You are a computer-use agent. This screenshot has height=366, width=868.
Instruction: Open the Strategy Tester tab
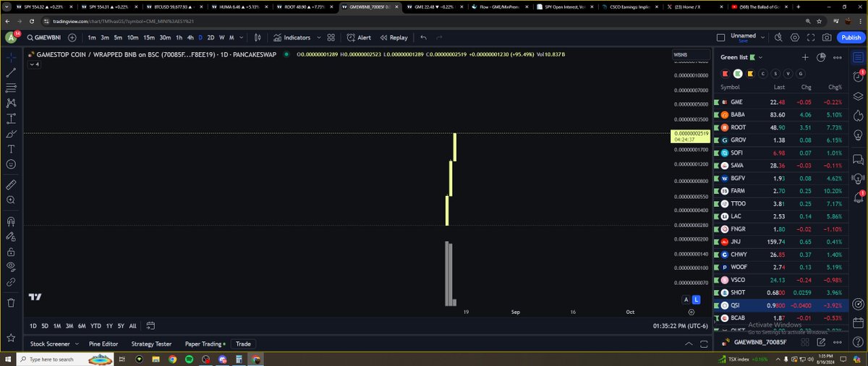pyautogui.click(x=151, y=344)
